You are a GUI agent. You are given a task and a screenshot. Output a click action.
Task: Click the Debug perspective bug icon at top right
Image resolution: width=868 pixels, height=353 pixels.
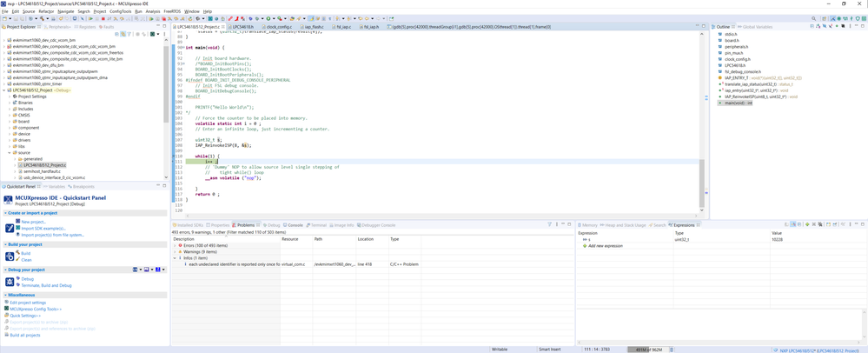coord(839,18)
